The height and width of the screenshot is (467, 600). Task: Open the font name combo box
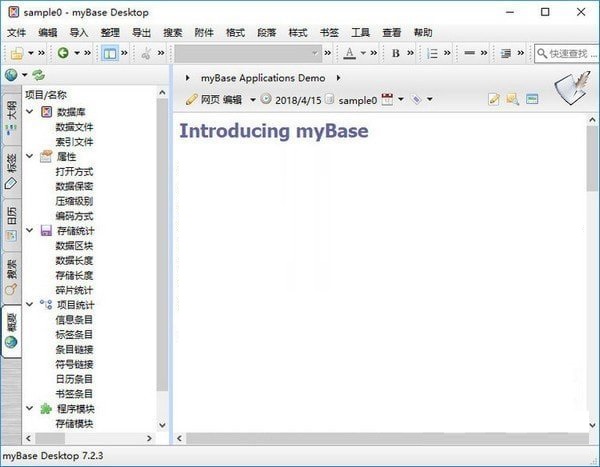[247, 53]
